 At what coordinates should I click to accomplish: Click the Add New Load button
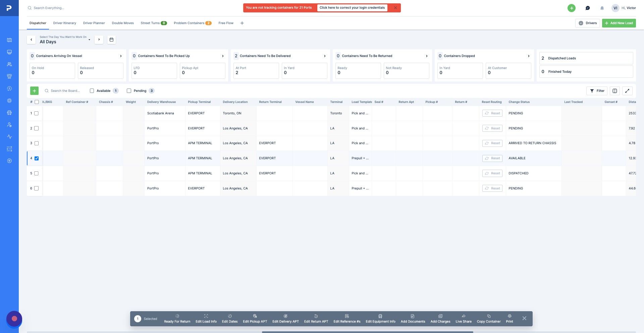pos(619,23)
